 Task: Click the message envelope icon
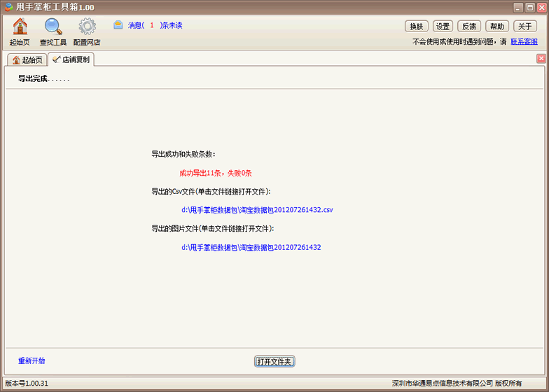118,25
